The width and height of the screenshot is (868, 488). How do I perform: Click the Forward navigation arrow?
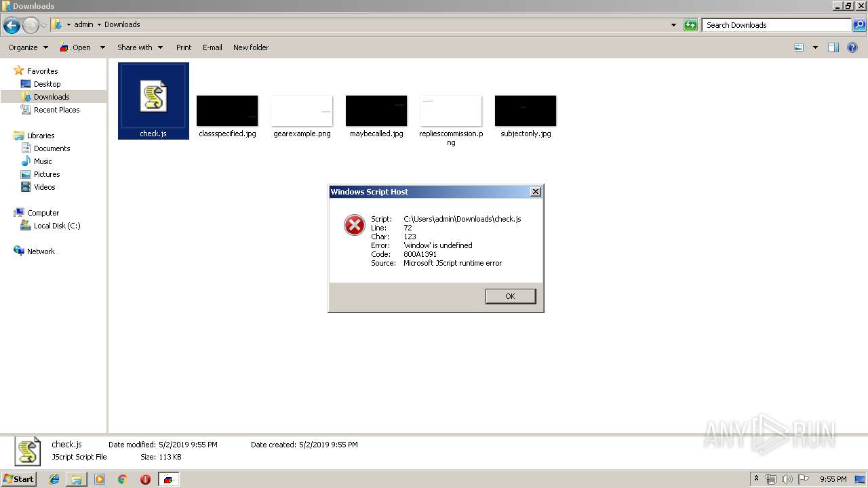click(31, 26)
